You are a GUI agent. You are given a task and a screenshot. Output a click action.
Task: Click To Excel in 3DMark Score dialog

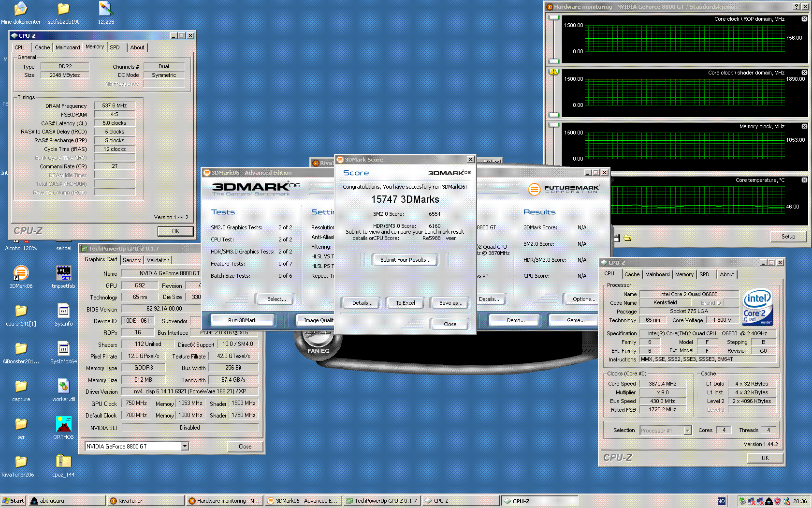coord(405,303)
